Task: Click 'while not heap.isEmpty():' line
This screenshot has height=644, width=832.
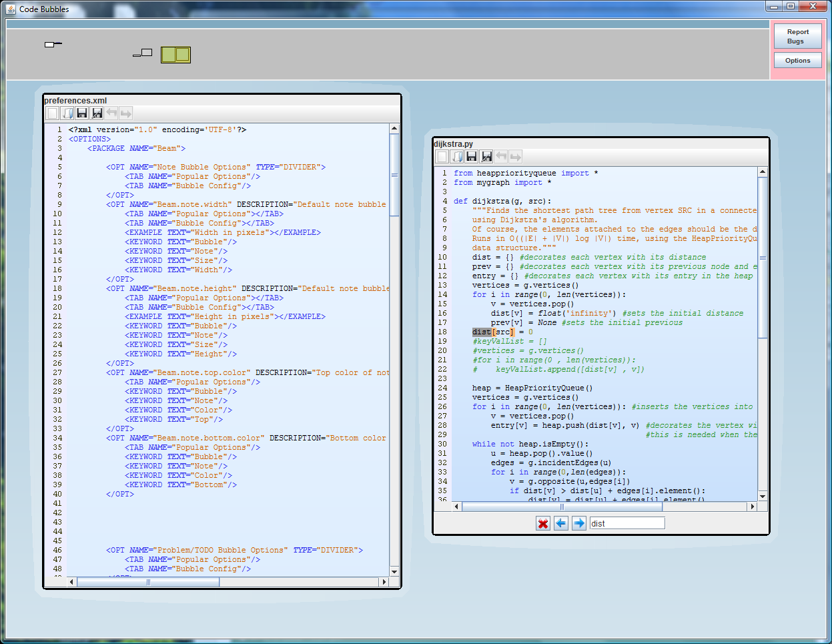Action: tap(530, 444)
